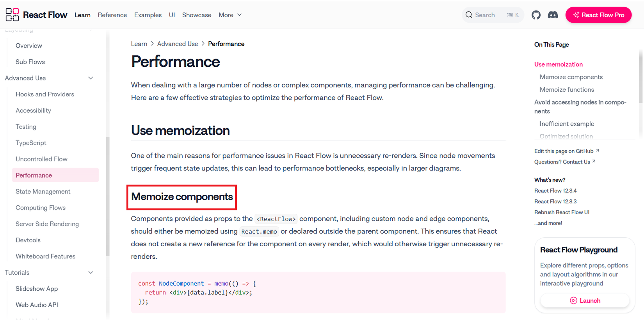Open the GitHub repository icon
Screen dimensions: 644x320
pos(536,15)
